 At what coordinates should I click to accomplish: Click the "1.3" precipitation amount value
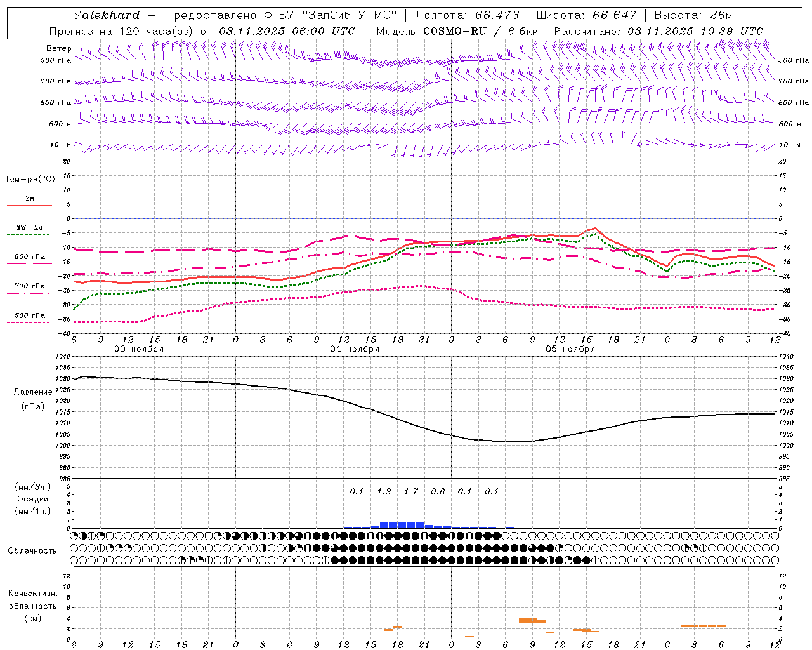[x=384, y=492]
